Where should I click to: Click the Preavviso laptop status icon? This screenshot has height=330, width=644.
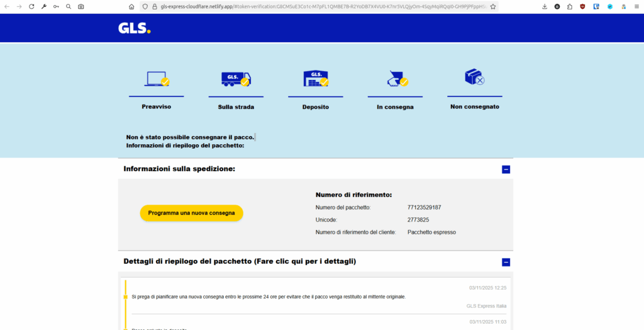point(157,79)
